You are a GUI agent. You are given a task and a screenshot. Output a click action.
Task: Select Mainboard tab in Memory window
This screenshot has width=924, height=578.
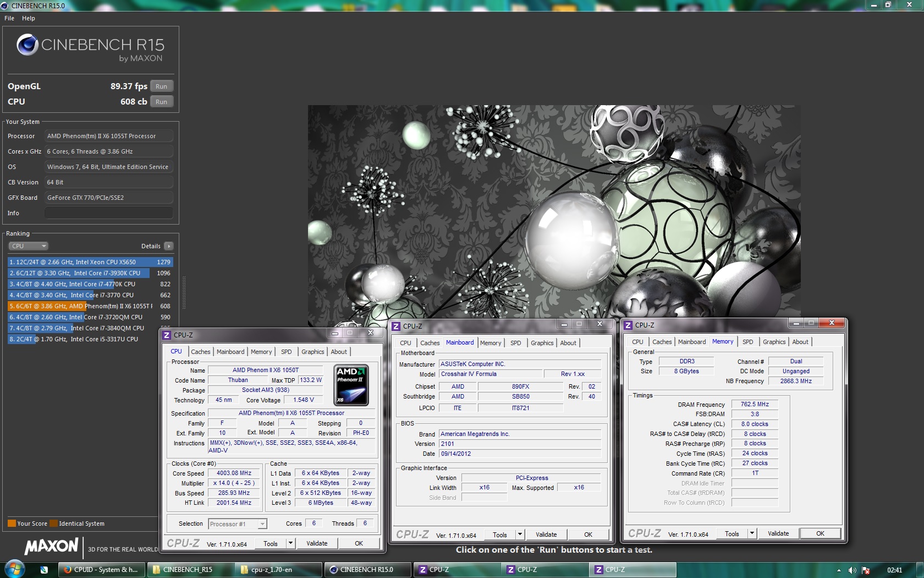tap(692, 342)
